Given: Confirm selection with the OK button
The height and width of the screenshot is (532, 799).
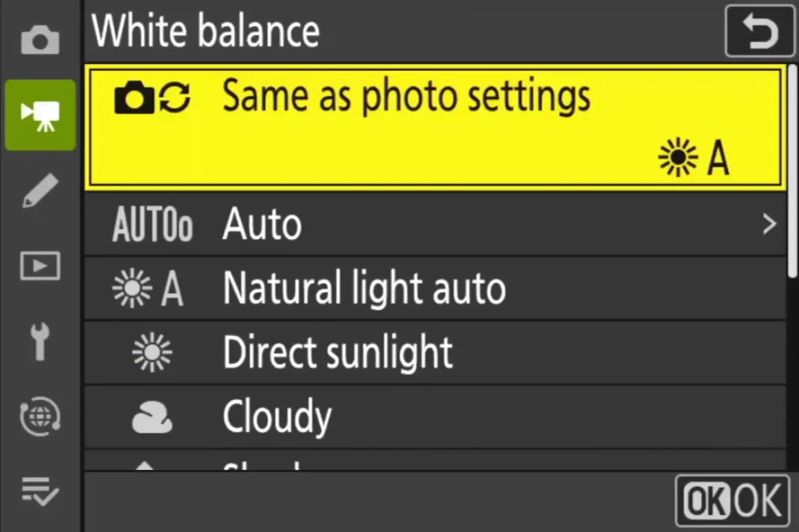Looking at the screenshot, I should tap(732, 500).
